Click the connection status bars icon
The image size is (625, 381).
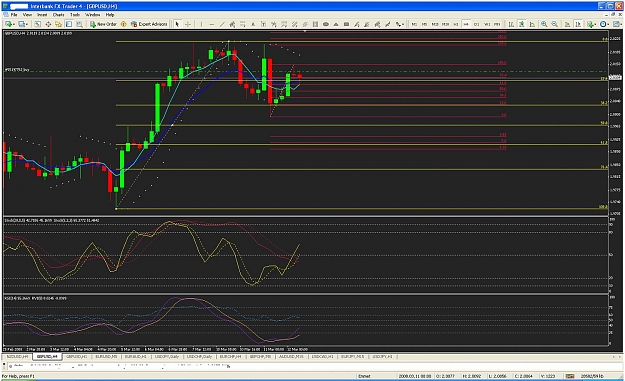coord(570,376)
